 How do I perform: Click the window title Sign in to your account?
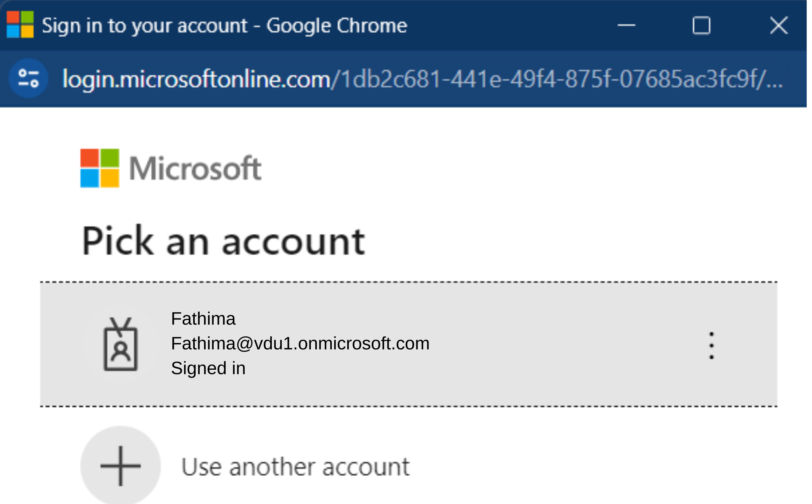[144, 26]
